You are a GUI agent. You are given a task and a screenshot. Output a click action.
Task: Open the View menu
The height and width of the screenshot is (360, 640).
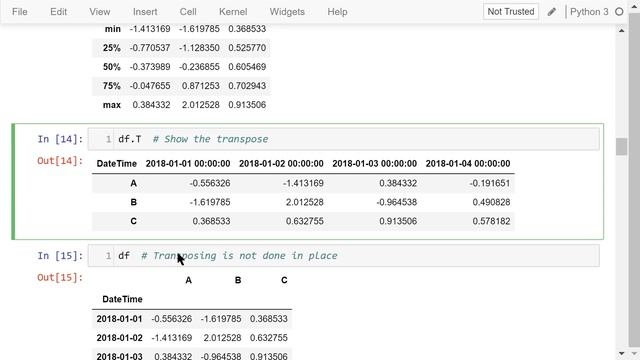click(x=100, y=12)
